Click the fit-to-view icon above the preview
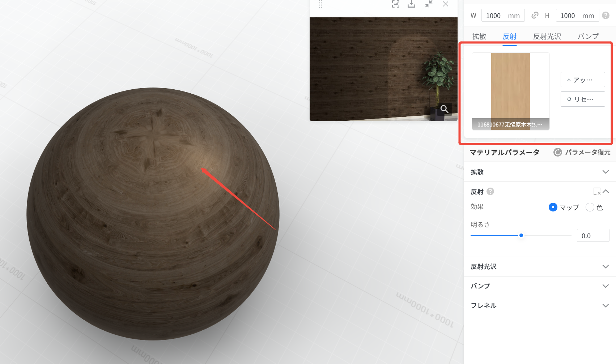The width and height of the screenshot is (616, 364). (x=396, y=4)
